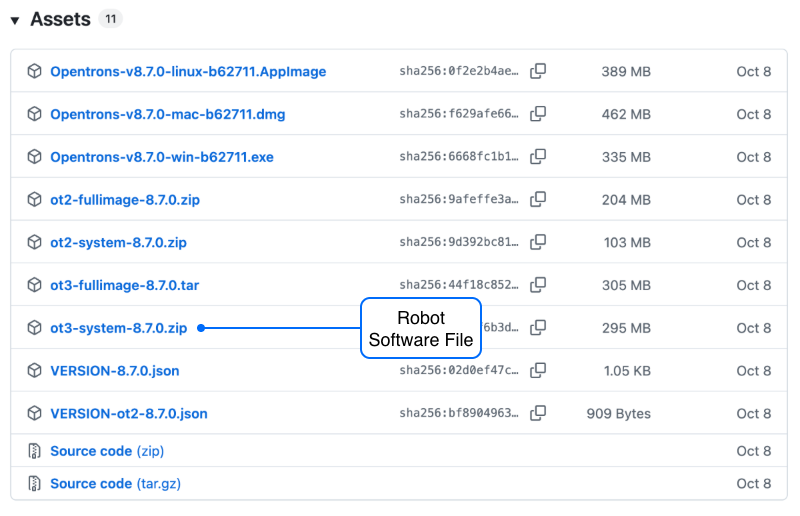The image size is (800, 516).
Task: Download Source code (zip) archive
Action: tap(107, 451)
